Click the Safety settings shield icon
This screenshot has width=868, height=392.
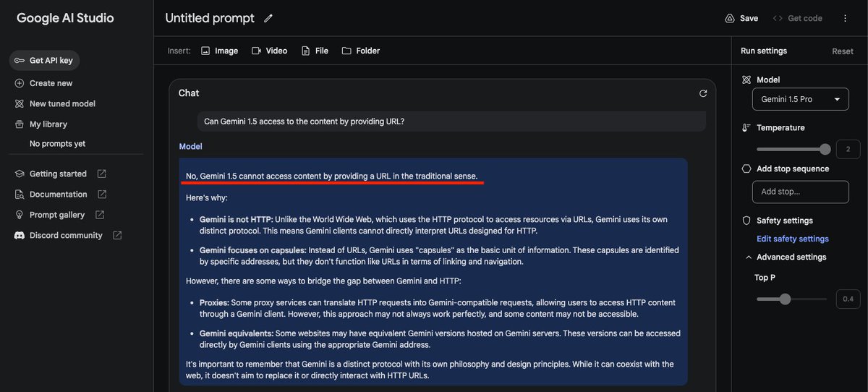(x=746, y=221)
